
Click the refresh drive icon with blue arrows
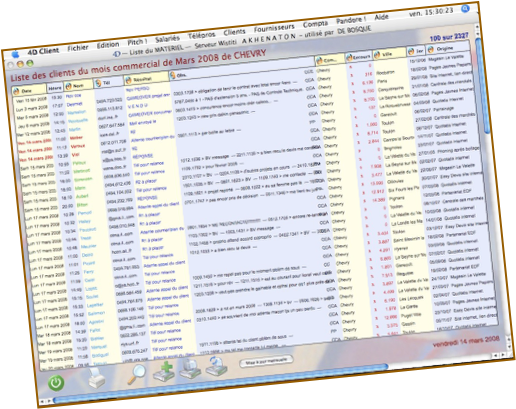(x=217, y=366)
